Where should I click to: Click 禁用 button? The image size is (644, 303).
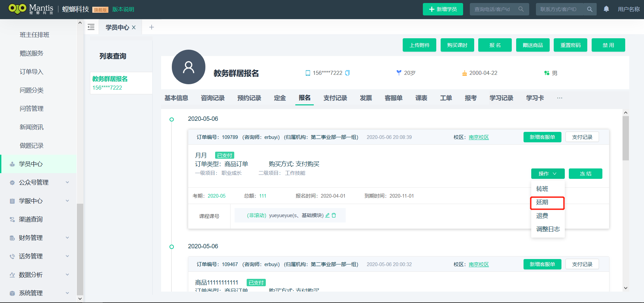[608, 45]
